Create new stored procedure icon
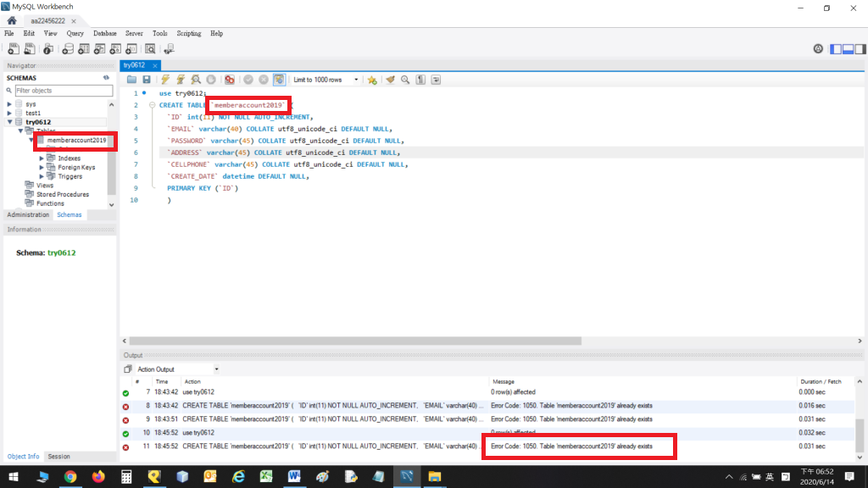Image resolution: width=868 pixels, height=488 pixels. (115, 49)
